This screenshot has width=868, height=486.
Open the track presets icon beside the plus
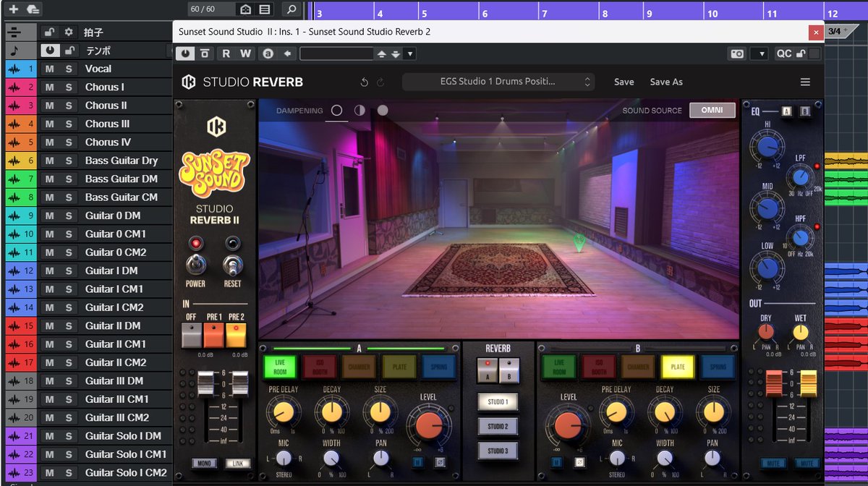coord(33,9)
